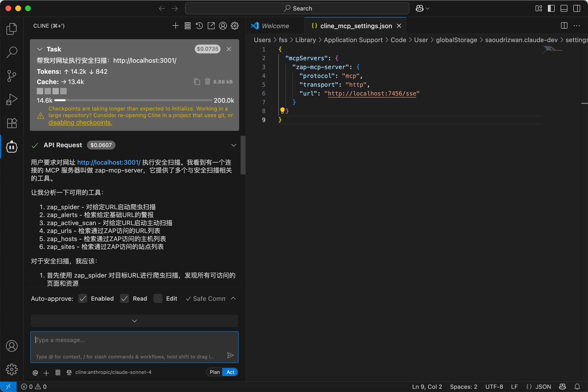Add context with the @ icon
The height and width of the screenshot is (392, 588).
coord(35,372)
